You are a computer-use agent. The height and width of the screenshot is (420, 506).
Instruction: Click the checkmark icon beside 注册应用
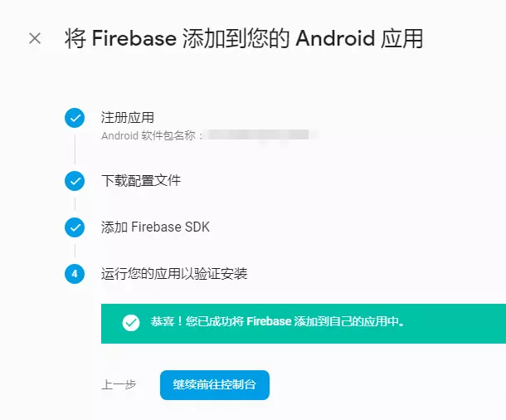coord(75,118)
